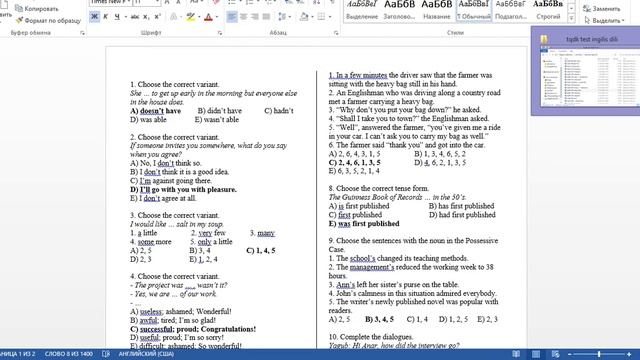640x360 pixels.
Task: Open the Выделить (Select) dropdown
Action: point(605,20)
